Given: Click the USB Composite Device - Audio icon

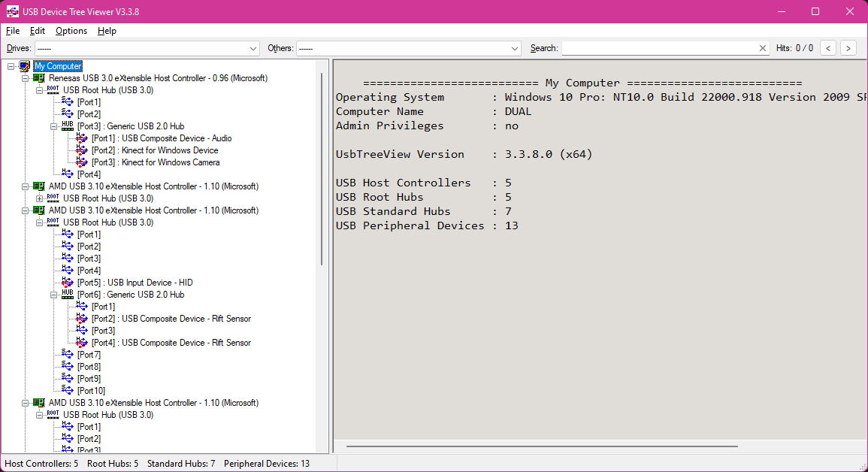Looking at the screenshot, I should click(81, 138).
